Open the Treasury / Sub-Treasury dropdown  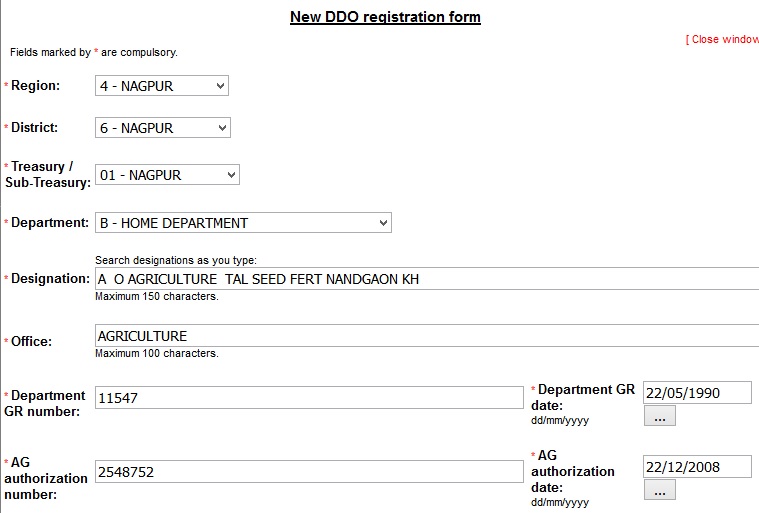pyautogui.click(x=168, y=175)
